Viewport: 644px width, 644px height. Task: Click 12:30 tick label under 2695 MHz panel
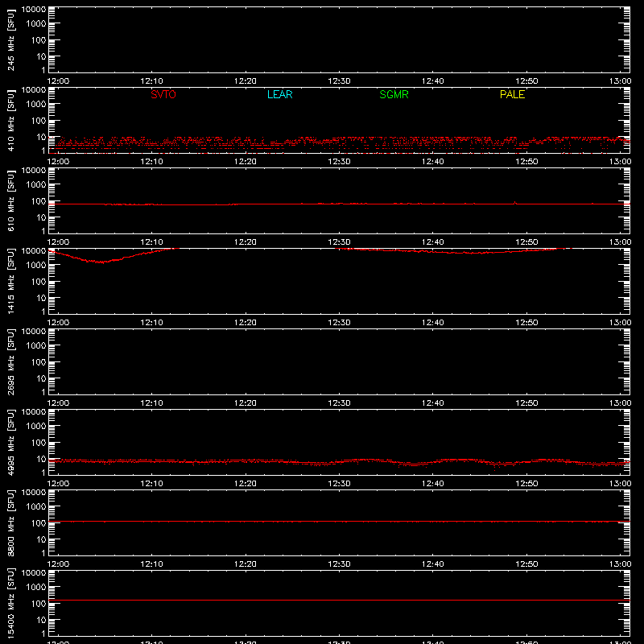tap(339, 403)
